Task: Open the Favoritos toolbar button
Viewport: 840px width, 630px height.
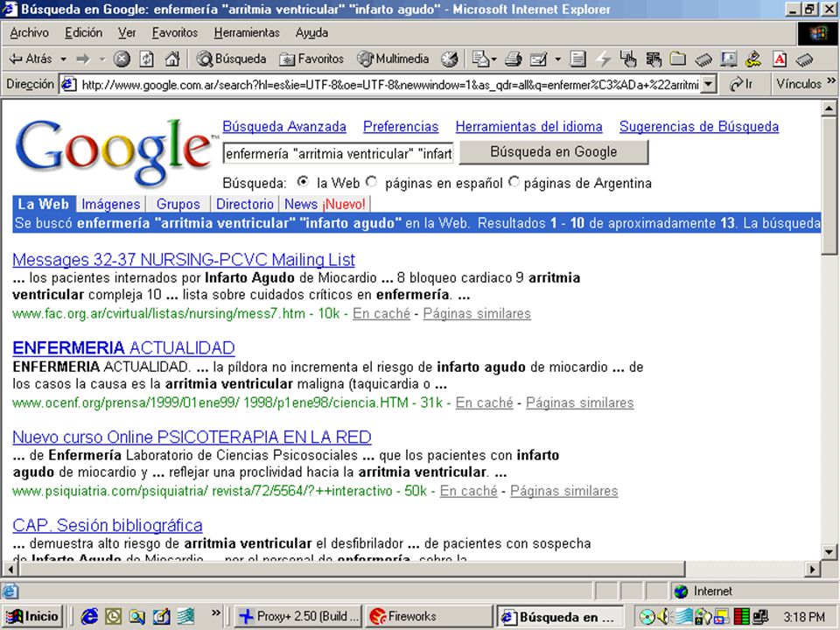Action: coord(311,59)
